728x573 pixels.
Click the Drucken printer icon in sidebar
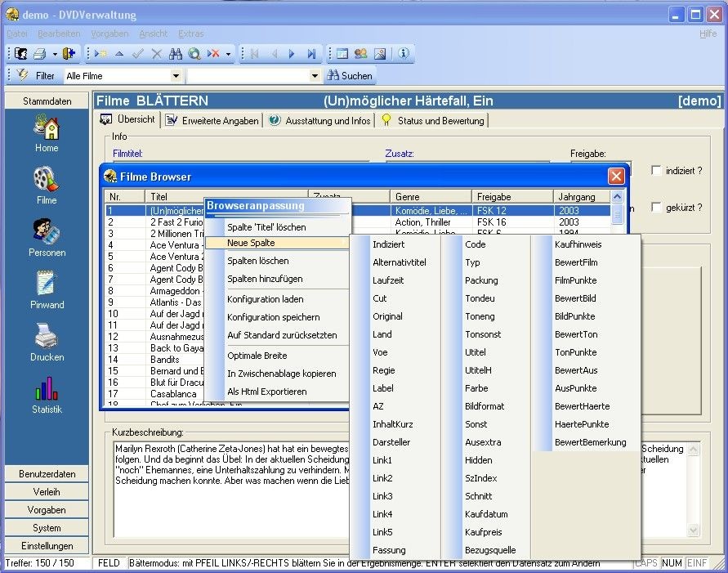47,337
